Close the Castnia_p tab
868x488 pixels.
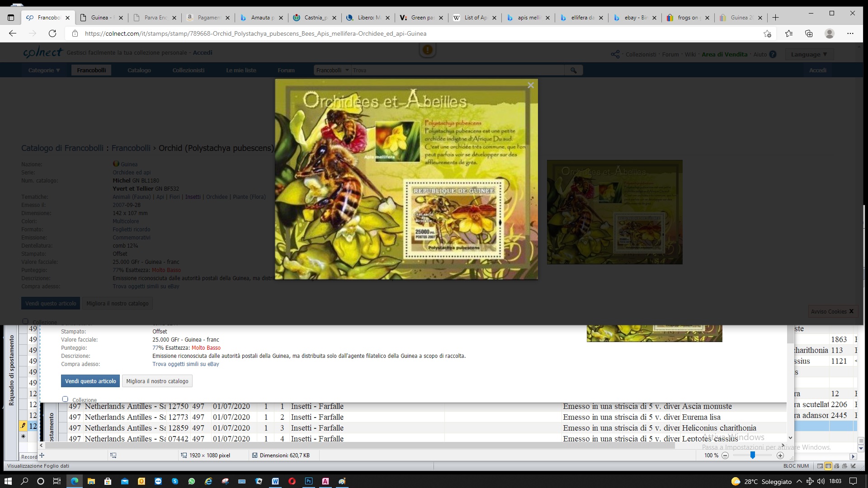[x=334, y=18]
